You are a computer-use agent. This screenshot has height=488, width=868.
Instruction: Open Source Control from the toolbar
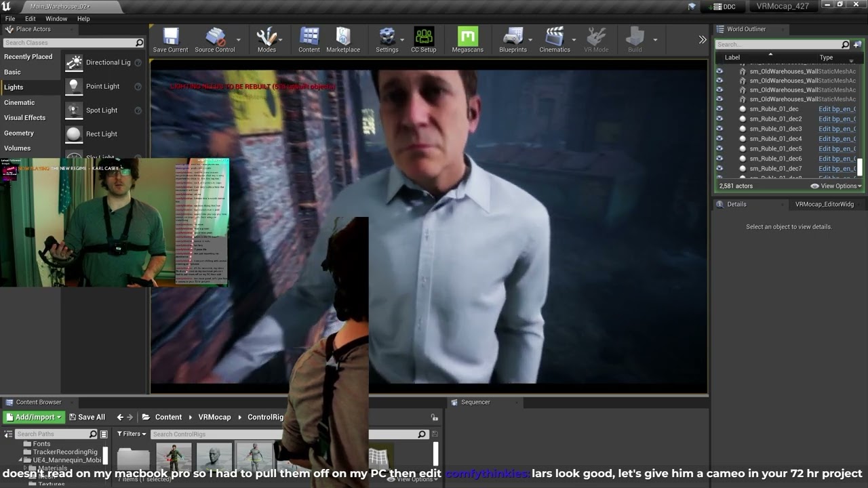pos(215,40)
